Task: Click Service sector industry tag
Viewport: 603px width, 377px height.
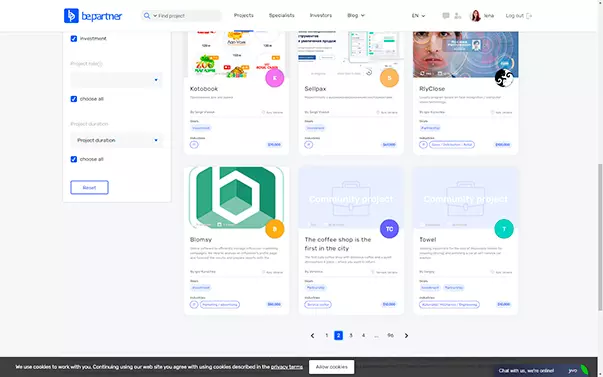Action: coord(318,305)
